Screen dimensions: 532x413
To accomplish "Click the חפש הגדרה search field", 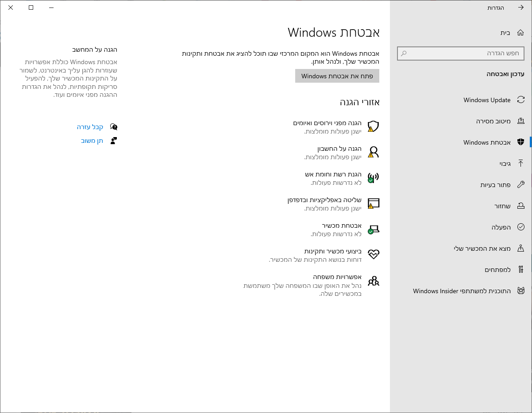I will [460, 54].
